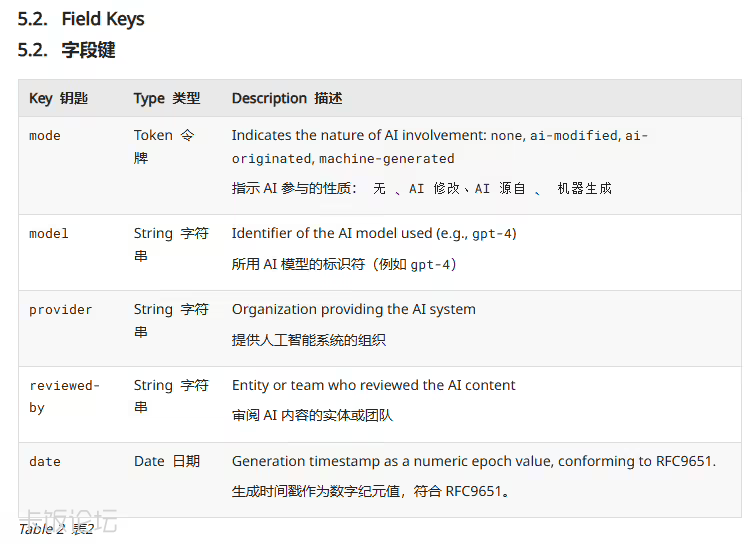
Task: Click the English "Field Keys" section heading
Action: click(102, 19)
